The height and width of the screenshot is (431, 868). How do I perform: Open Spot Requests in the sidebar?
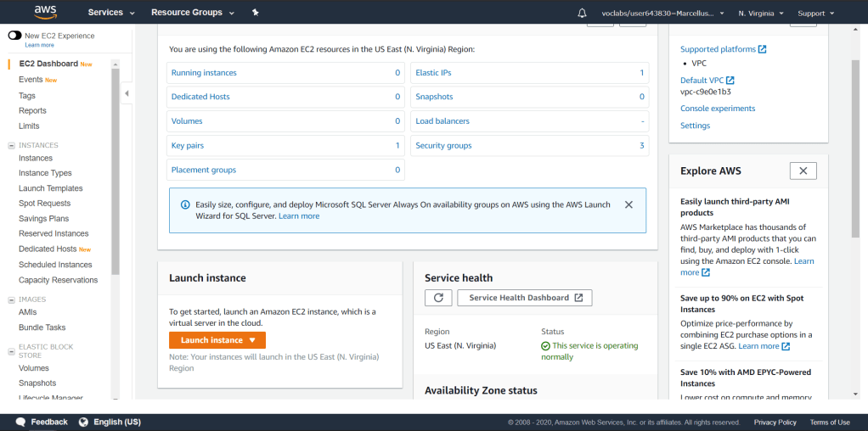pos(44,204)
